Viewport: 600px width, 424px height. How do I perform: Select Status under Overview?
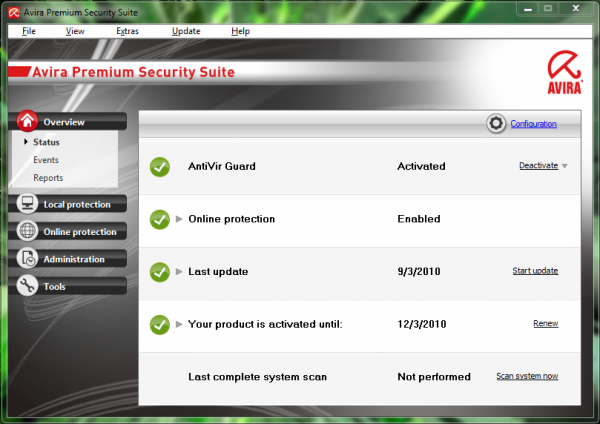point(46,142)
